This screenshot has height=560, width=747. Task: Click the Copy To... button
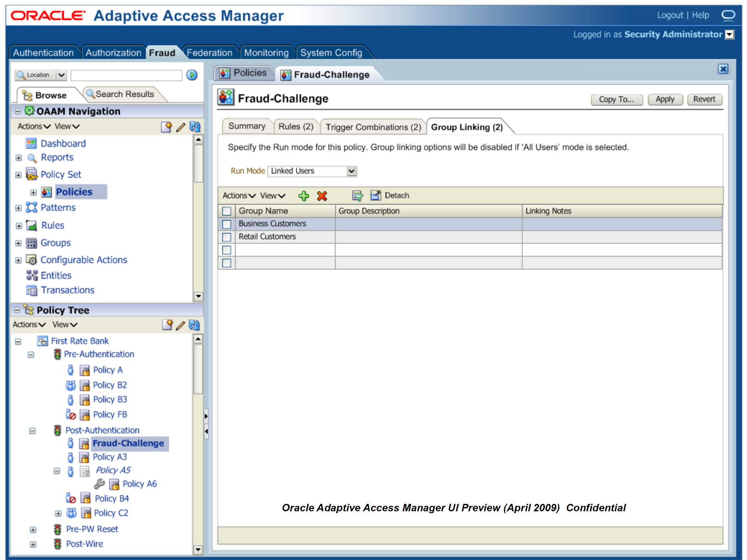coord(616,99)
